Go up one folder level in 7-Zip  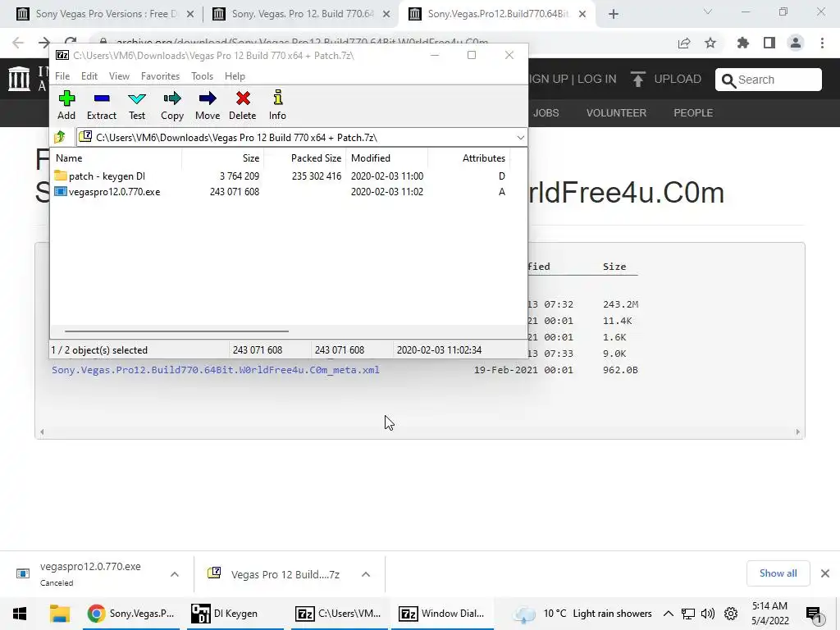(x=60, y=137)
